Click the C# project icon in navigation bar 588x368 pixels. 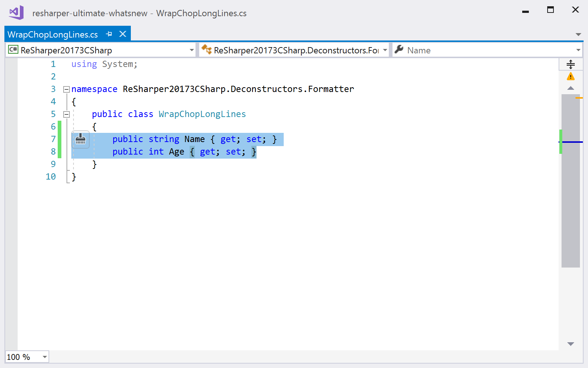[13, 49]
